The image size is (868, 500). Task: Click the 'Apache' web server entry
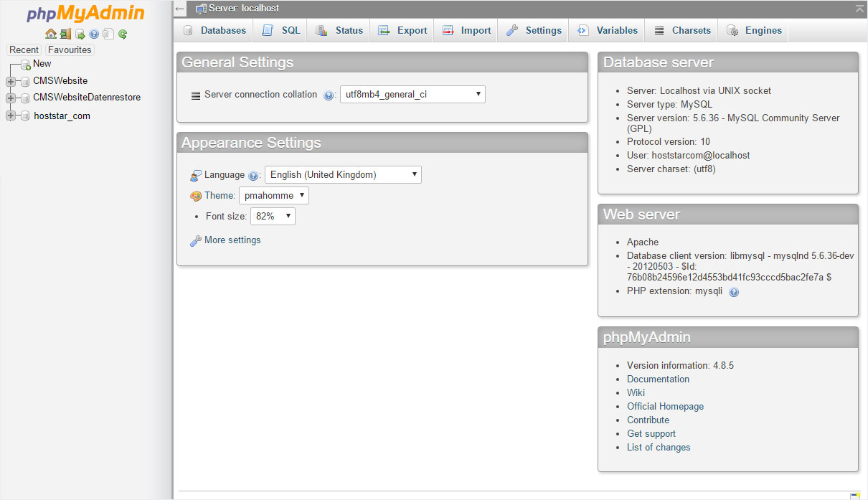tap(643, 242)
